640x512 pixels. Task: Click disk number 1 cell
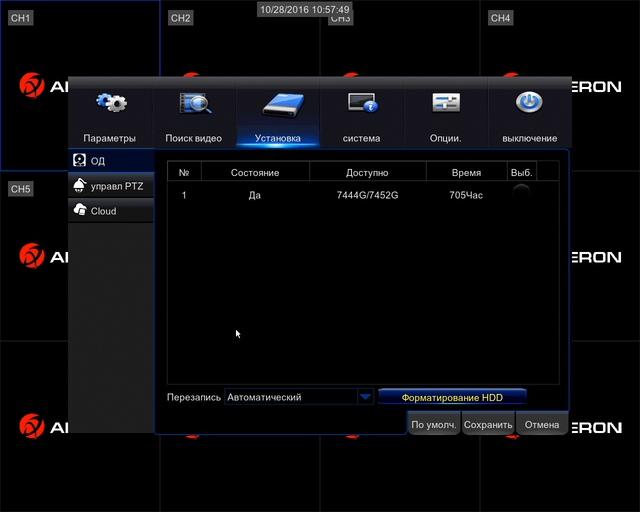pos(184,195)
